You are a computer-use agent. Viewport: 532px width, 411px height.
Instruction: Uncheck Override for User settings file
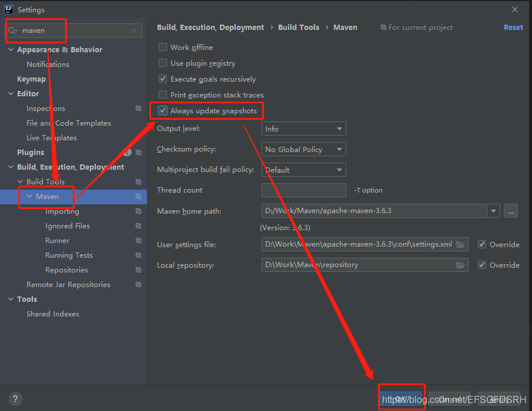[x=482, y=244]
